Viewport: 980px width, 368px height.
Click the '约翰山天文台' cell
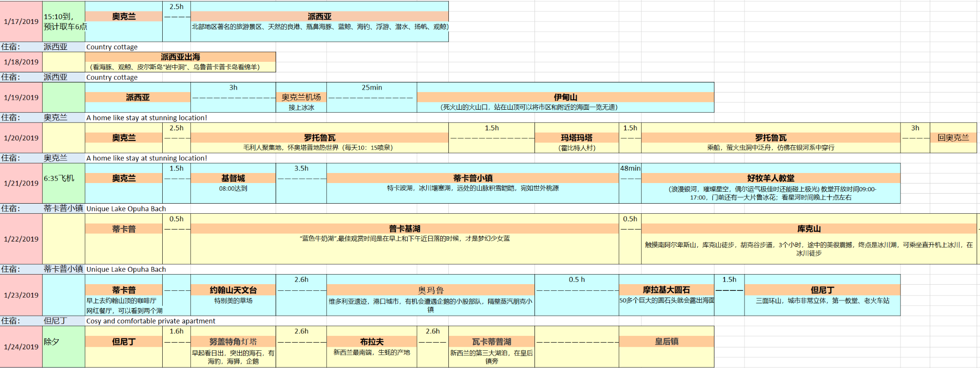233,290
